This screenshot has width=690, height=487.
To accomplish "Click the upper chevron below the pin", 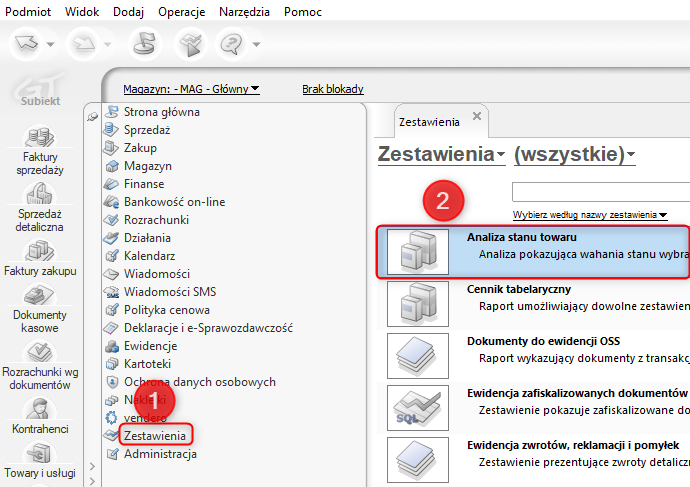I will (x=92, y=466).
